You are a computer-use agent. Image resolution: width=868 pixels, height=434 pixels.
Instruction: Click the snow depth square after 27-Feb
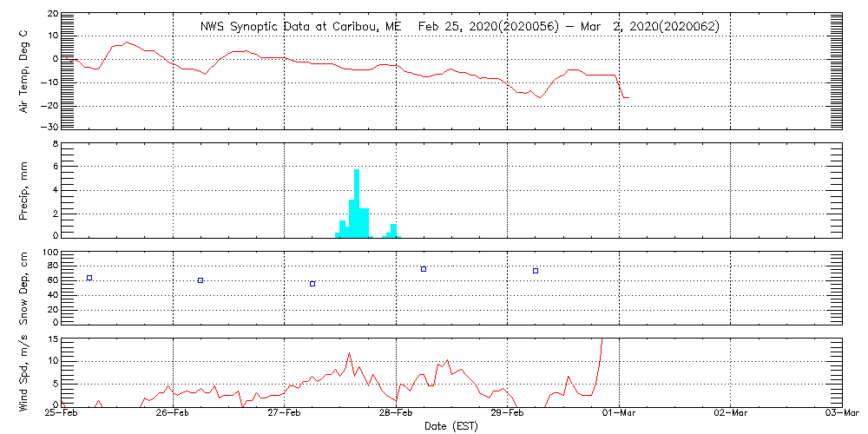(312, 284)
